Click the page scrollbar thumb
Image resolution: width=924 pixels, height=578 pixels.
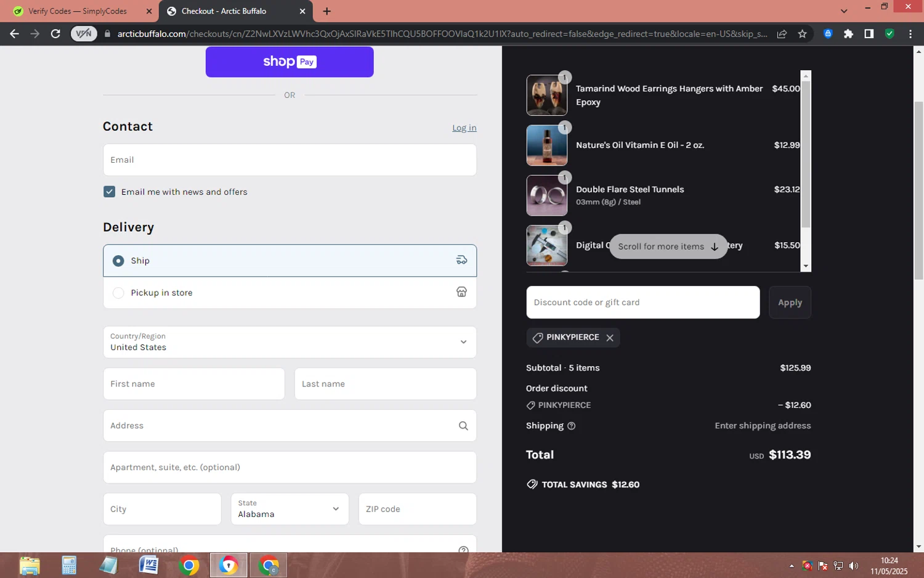point(918,190)
